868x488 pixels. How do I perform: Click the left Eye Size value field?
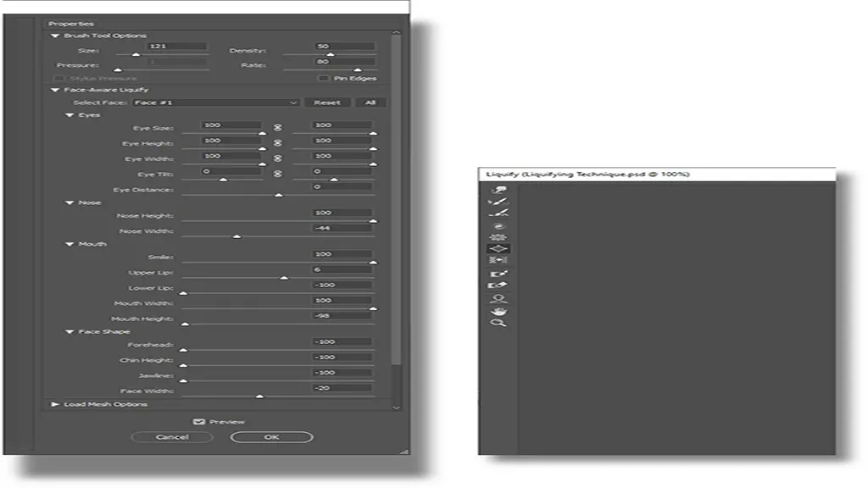(x=231, y=125)
